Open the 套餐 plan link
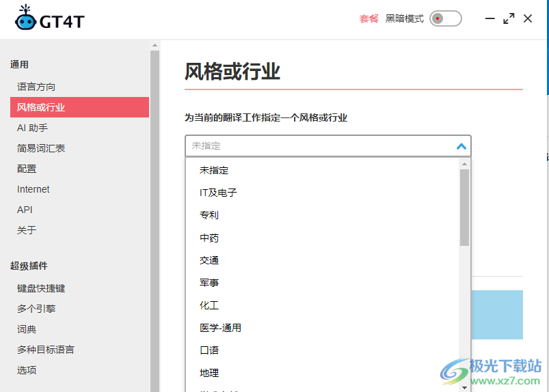The height and width of the screenshot is (392, 549). (x=369, y=18)
